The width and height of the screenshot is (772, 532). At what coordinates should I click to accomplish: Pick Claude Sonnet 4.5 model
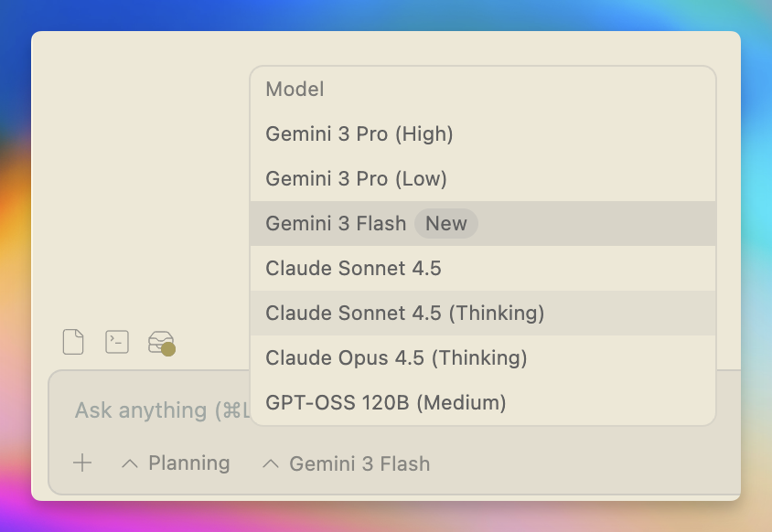(x=353, y=269)
